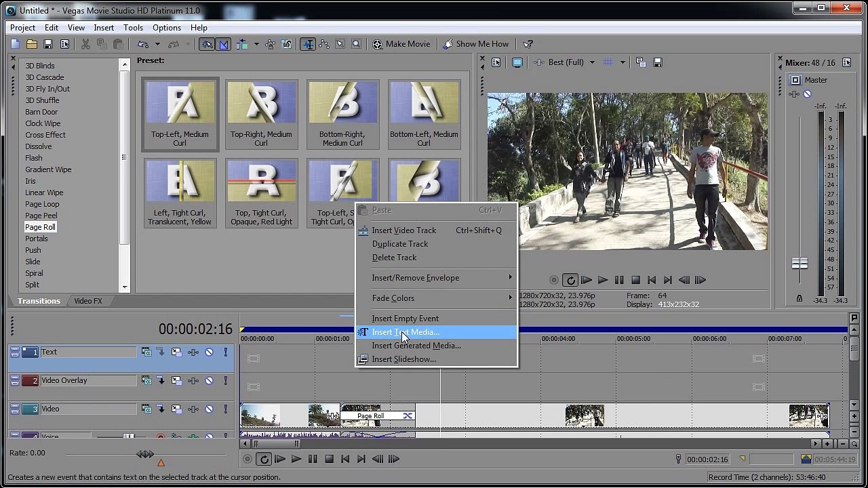The width and height of the screenshot is (868, 488).
Task: Toggle loop playback in preview transport
Action: (570, 280)
